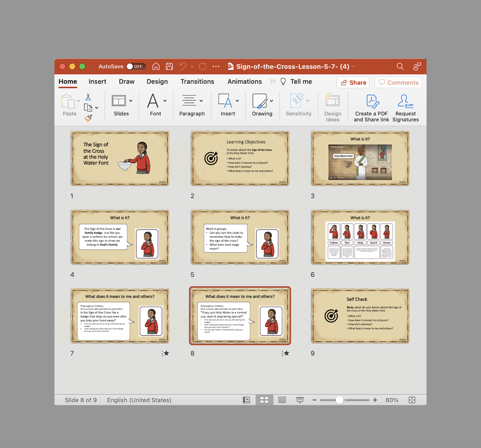The height and width of the screenshot is (448, 481).
Task: Click Create a PDF and Share link
Action: tap(371, 109)
